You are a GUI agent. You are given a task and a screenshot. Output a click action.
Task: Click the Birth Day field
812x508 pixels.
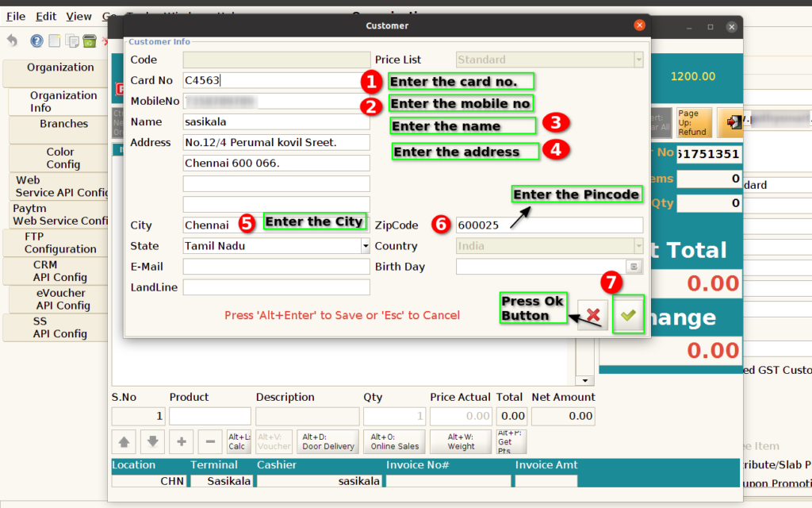(x=541, y=267)
